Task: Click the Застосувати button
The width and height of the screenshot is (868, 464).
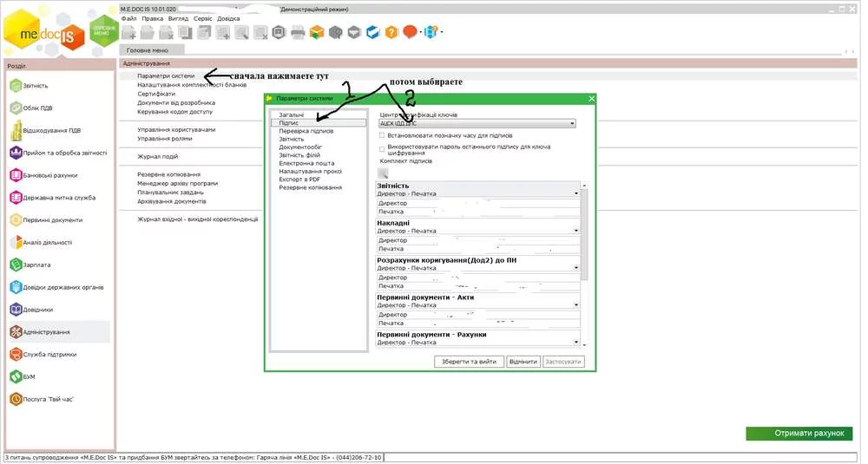Action: coord(563,362)
